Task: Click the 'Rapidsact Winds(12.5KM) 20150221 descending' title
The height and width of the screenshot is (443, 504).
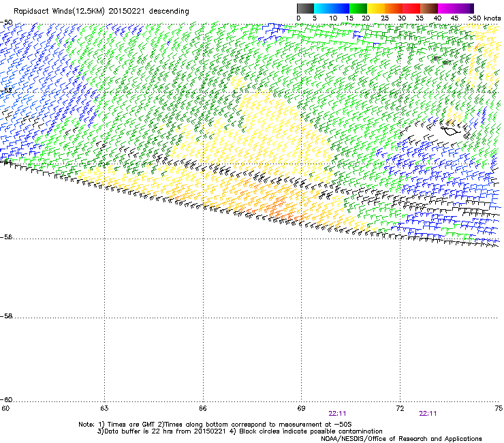Action: pos(101,12)
